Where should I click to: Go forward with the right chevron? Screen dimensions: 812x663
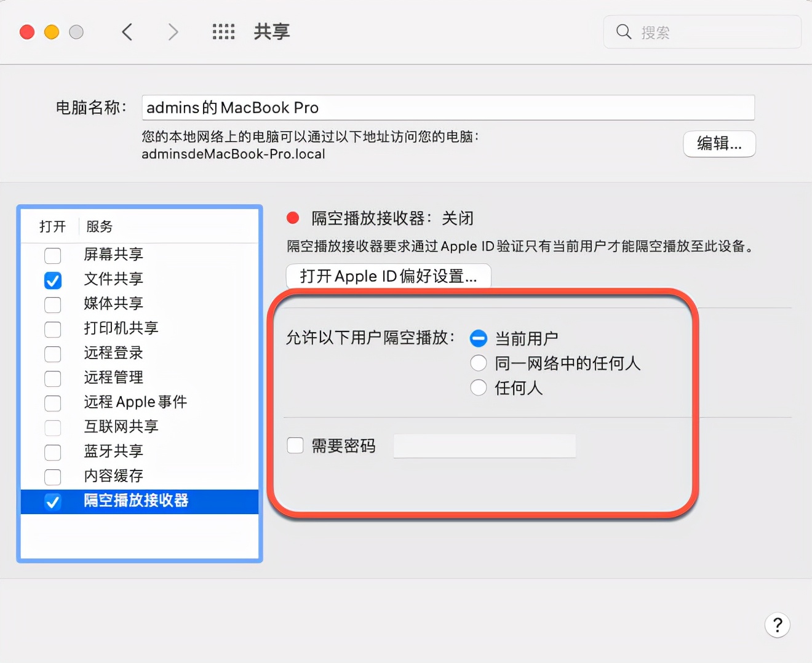173,32
